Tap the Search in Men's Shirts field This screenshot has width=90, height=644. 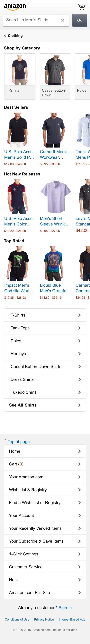pos(30,20)
